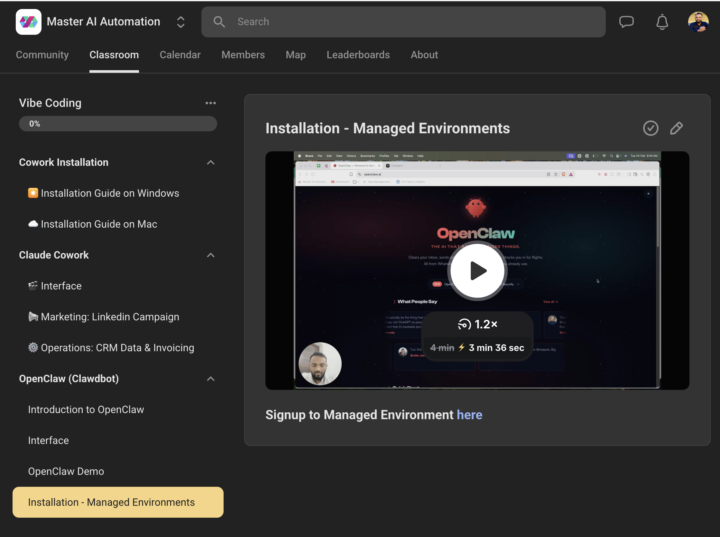
Task: Open the user profile avatar
Action: pos(698,22)
